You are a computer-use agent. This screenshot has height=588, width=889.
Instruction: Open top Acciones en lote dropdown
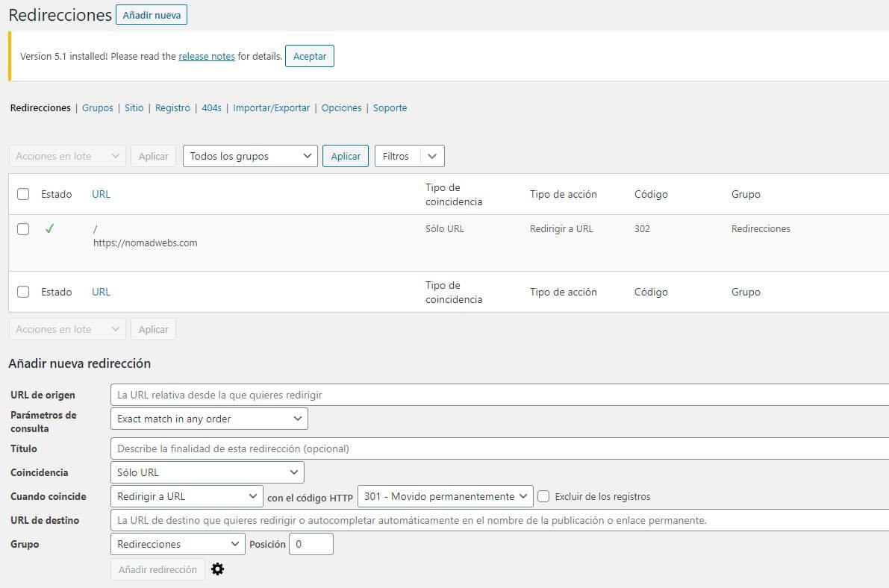(67, 156)
